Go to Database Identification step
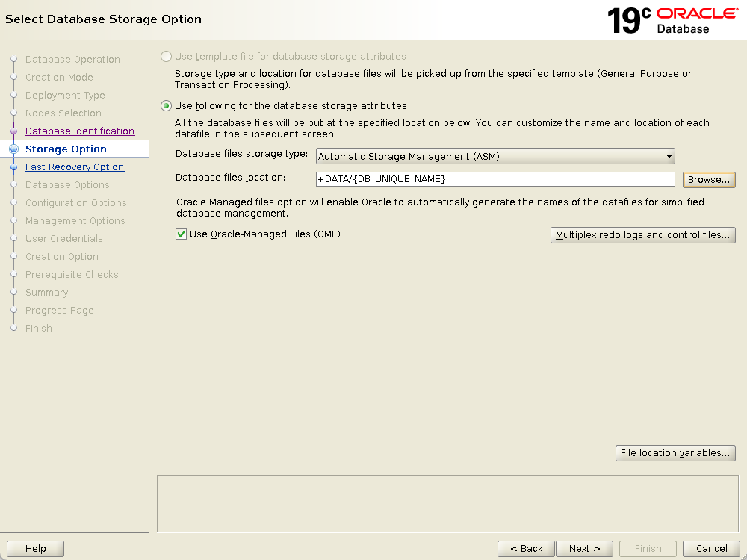Viewport: 747px width, 560px height. click(80, 131)
